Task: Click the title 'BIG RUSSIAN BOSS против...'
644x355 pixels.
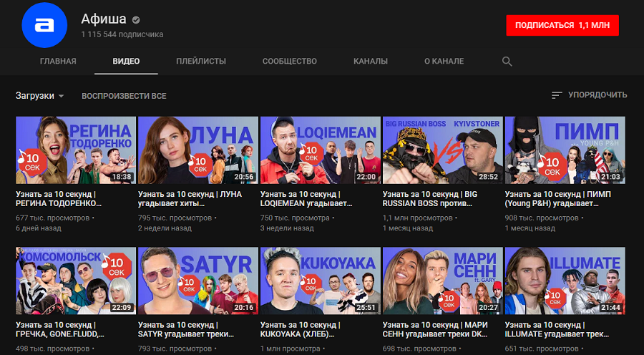Action: point(430,199)
